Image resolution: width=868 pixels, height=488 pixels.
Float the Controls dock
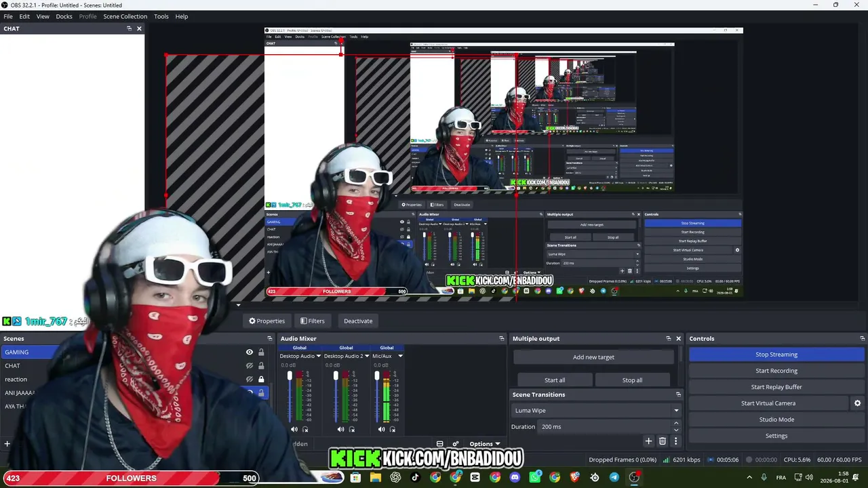coord(862,338)
